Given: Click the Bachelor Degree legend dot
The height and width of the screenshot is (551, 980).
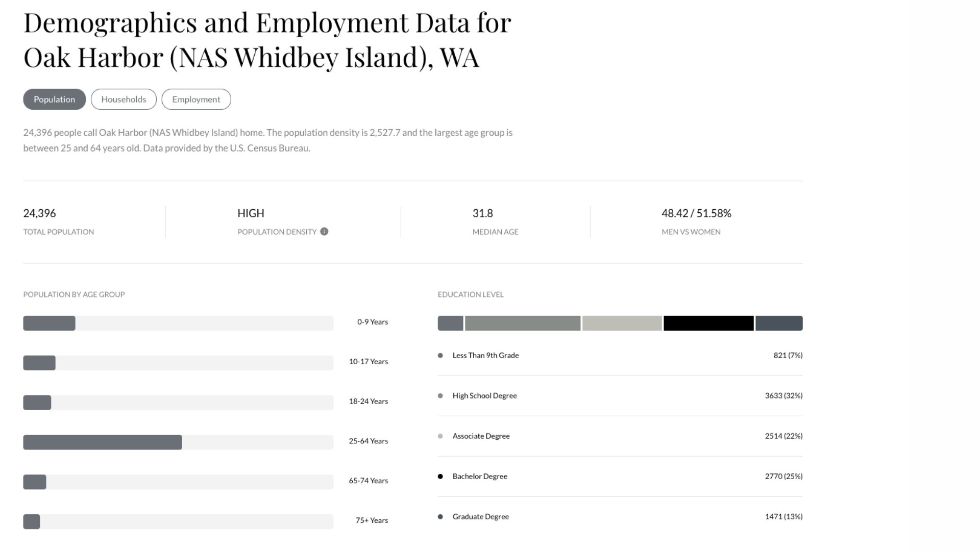Looking at the screenshot, I should coord(440,477).
